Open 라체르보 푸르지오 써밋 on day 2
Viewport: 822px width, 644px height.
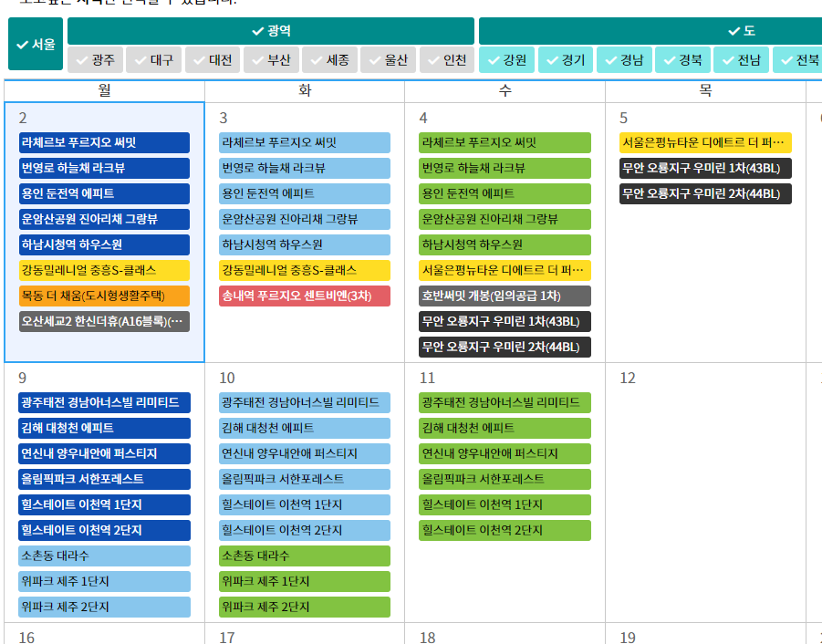pos(104,142)
